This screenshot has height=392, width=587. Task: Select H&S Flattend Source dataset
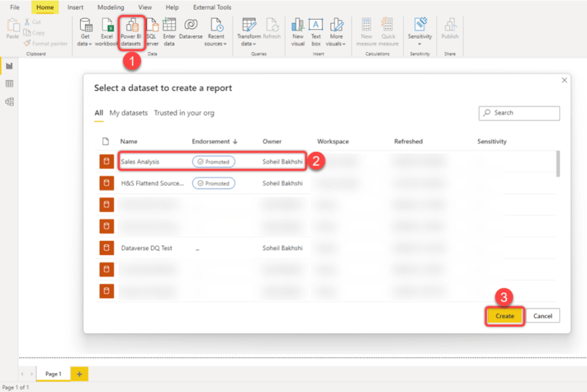click(152, 183)
